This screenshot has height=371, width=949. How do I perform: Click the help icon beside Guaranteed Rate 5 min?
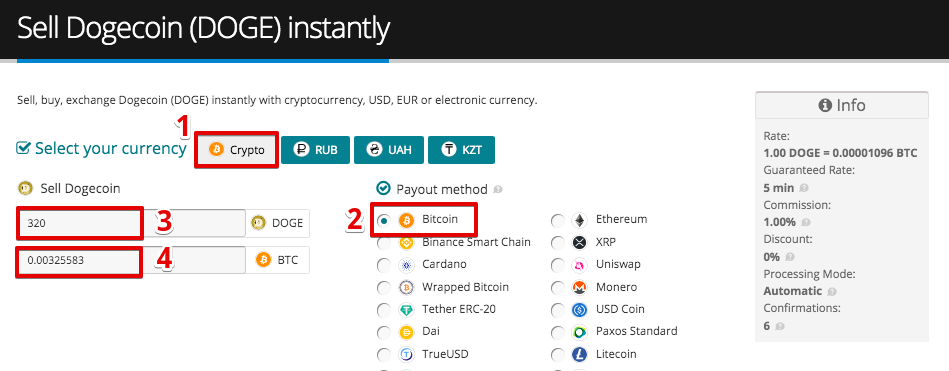click(x=804, y=188)
